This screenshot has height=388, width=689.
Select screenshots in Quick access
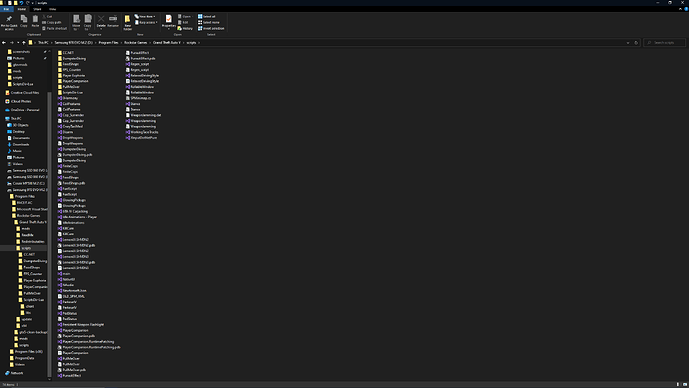click(x=18, y=52)
